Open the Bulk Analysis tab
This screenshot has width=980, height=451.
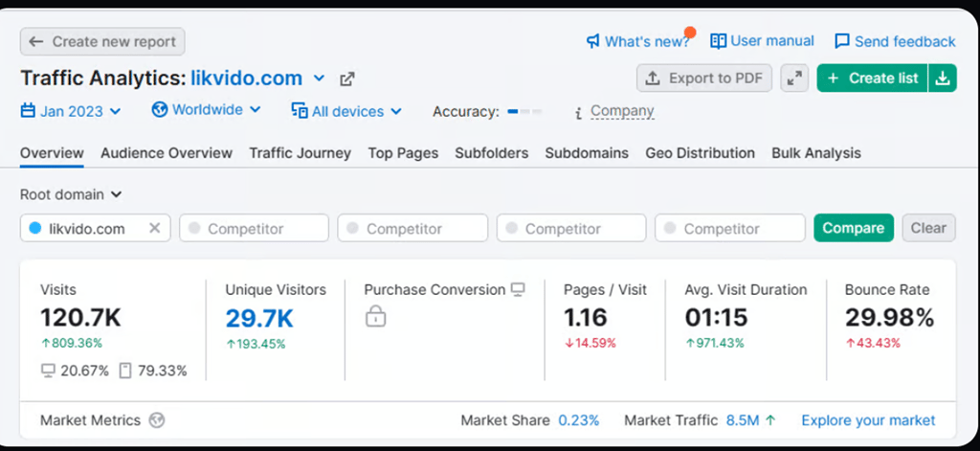(816, 153)
